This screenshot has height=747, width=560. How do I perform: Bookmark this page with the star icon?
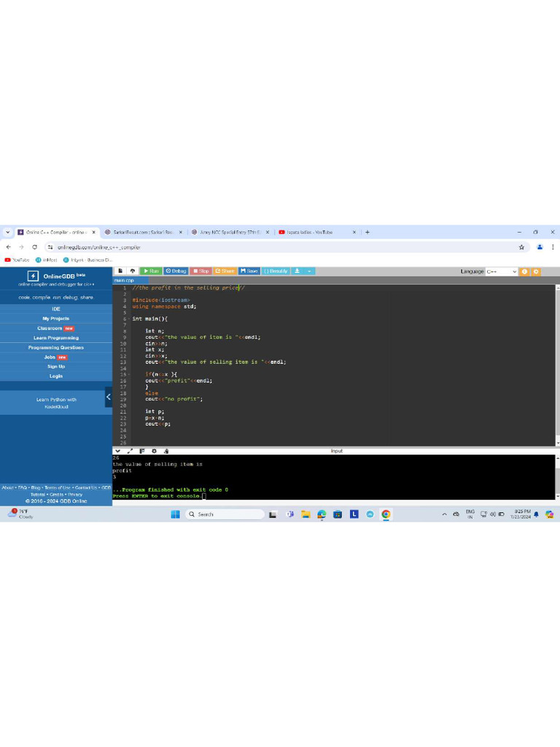pos(521,247)
